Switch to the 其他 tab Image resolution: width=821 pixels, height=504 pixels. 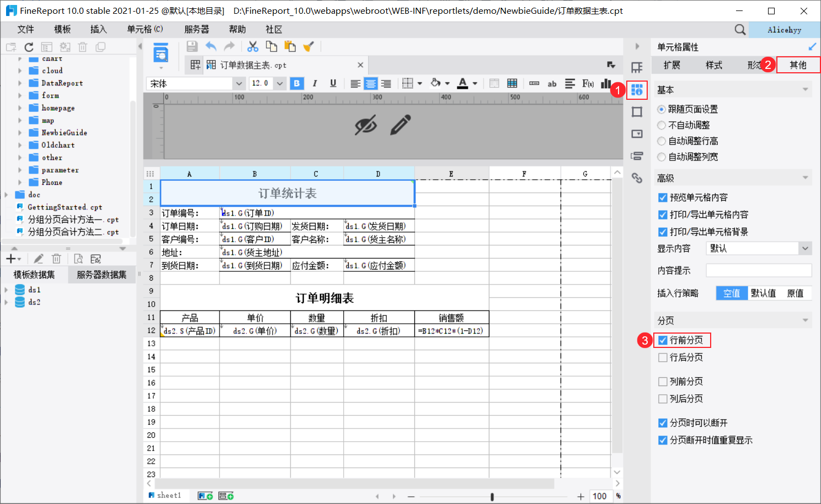point(798,65)
